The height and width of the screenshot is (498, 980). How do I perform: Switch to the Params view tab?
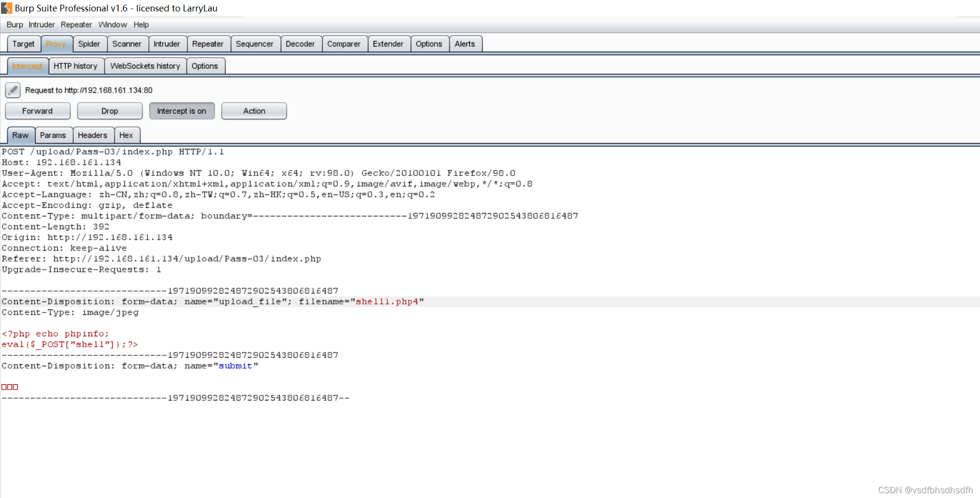tap(53, 135)
